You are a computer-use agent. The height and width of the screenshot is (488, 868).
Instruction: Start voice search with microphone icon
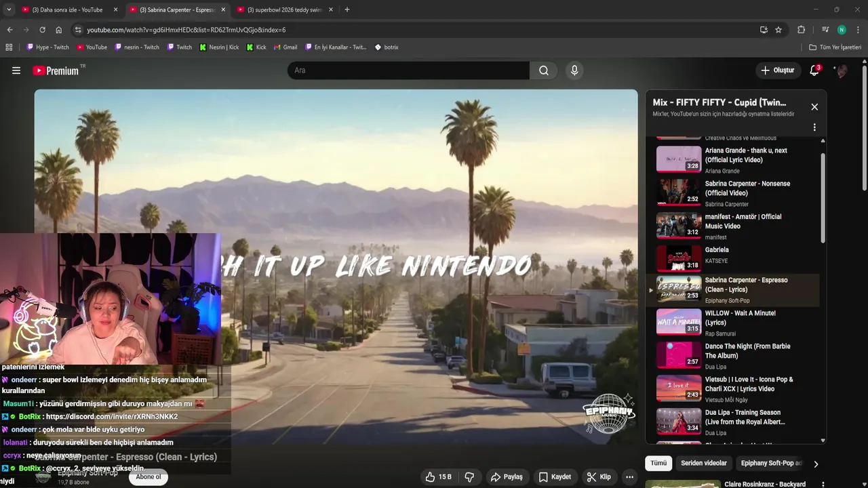(x=574, y=70)
